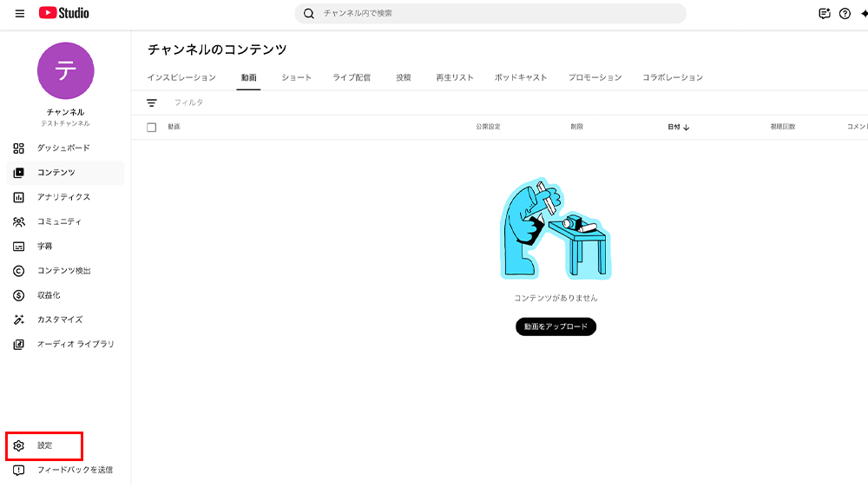
Task: Switch to ポッドキャスト tab
Action: [521, 77]
